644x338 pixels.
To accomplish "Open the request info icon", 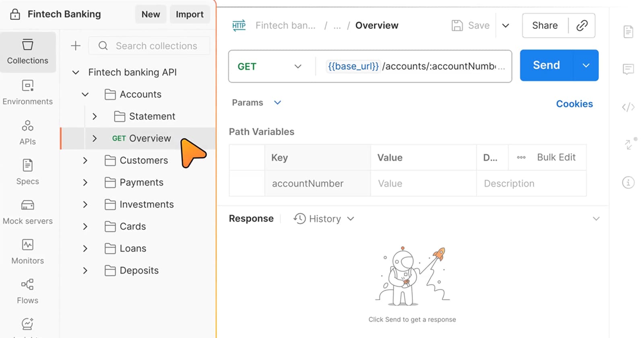I will point(628,183).
